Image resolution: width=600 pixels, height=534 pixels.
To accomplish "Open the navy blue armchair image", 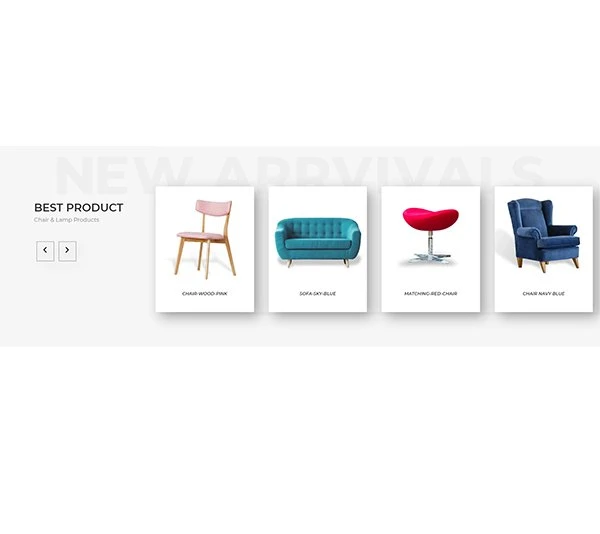I will point(543,235).
